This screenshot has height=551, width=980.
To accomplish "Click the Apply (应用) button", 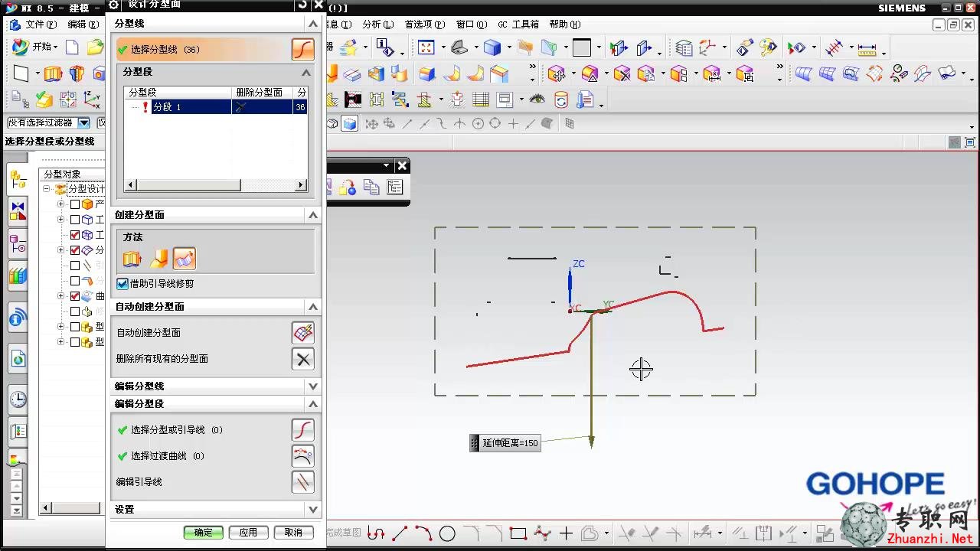I will coord(248,533).
